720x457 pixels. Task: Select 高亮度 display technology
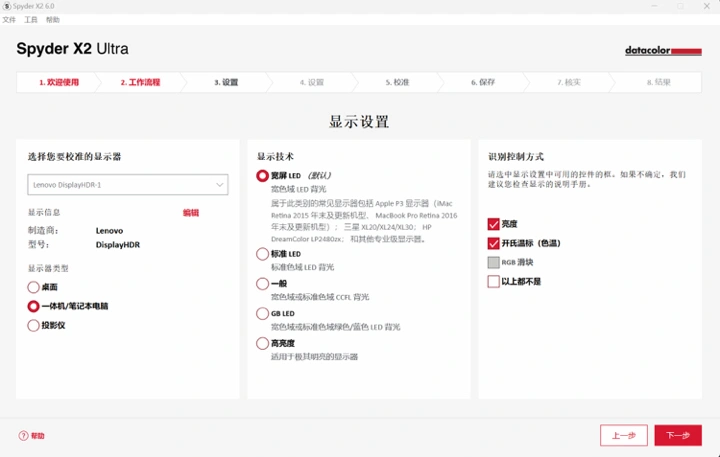pos(262,343)
